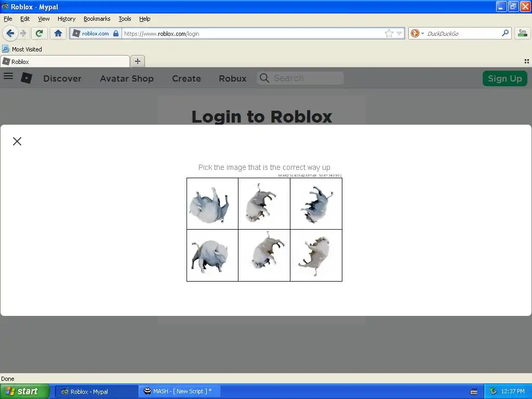Screen dimensions: 532x399
Task: Open the DuckDuckGo search engine dropdown
Action: pyautogui.click(x=417, y=33)
